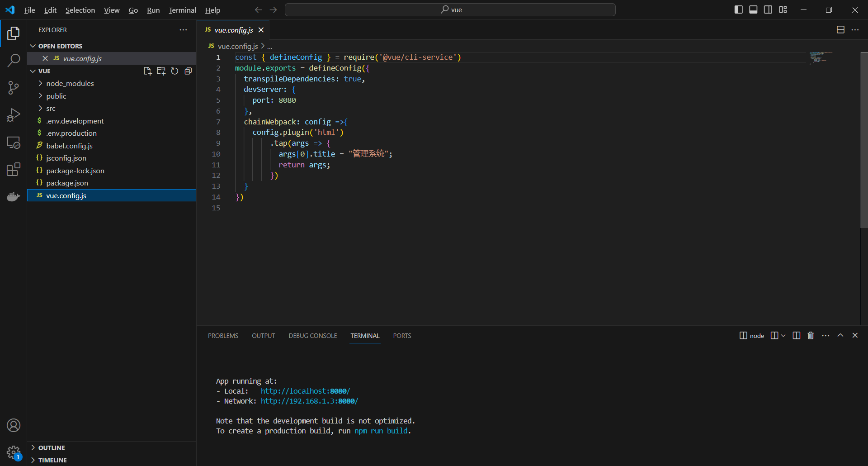
Task: Open the Search view in activity bar
Action: (14, 60)
